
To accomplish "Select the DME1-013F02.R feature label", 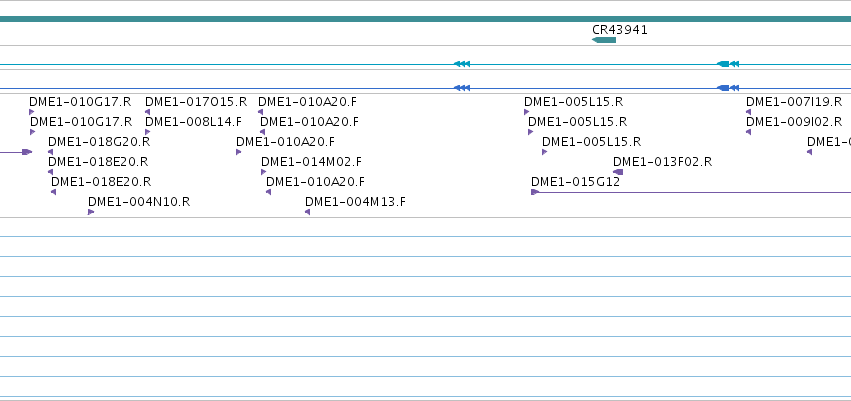I will pos(662,162).
